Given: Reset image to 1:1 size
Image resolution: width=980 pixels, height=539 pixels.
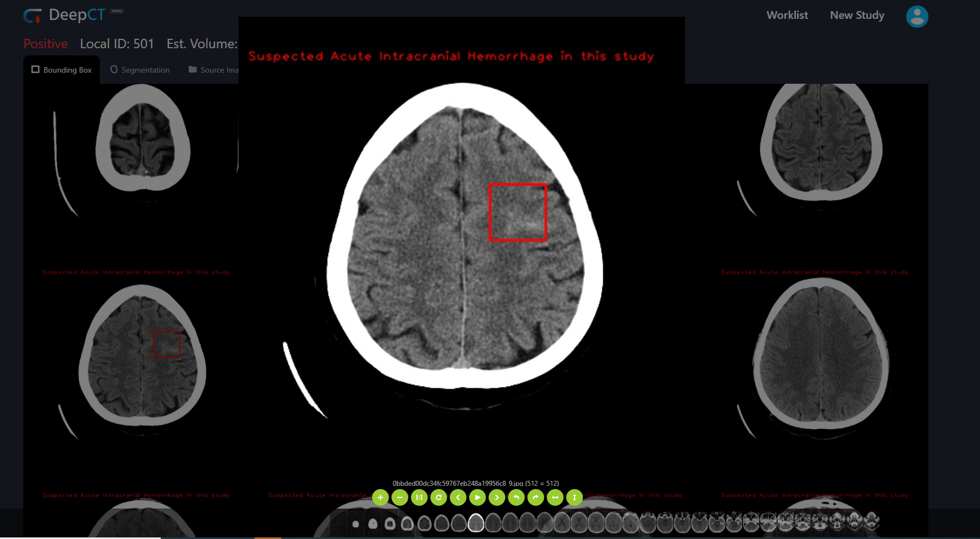Looking at the screenshot, I should (x=419, y=497).
